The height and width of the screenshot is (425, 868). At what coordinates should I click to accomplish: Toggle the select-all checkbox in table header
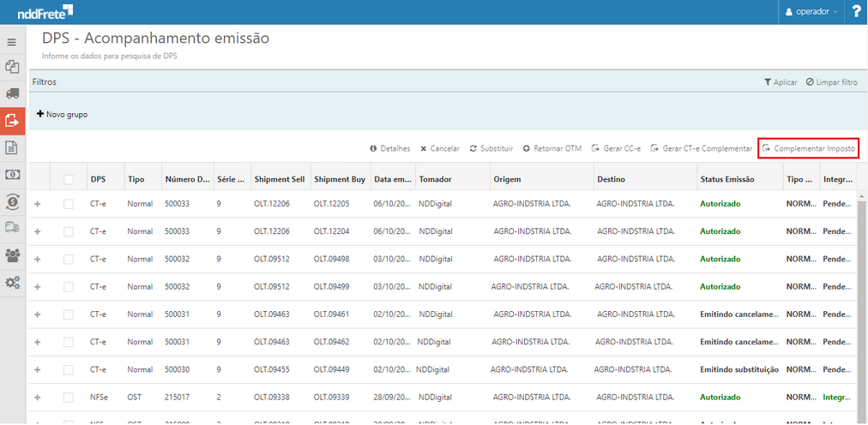69,179
